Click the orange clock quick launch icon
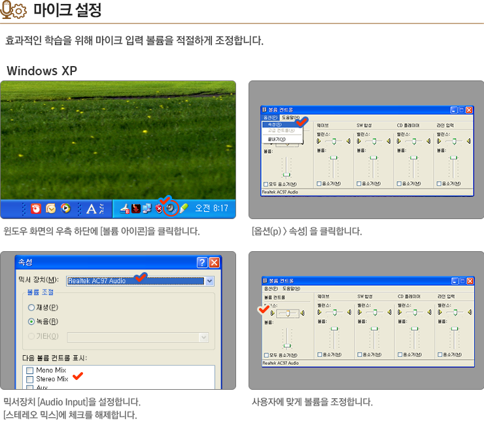 (51, 209)
